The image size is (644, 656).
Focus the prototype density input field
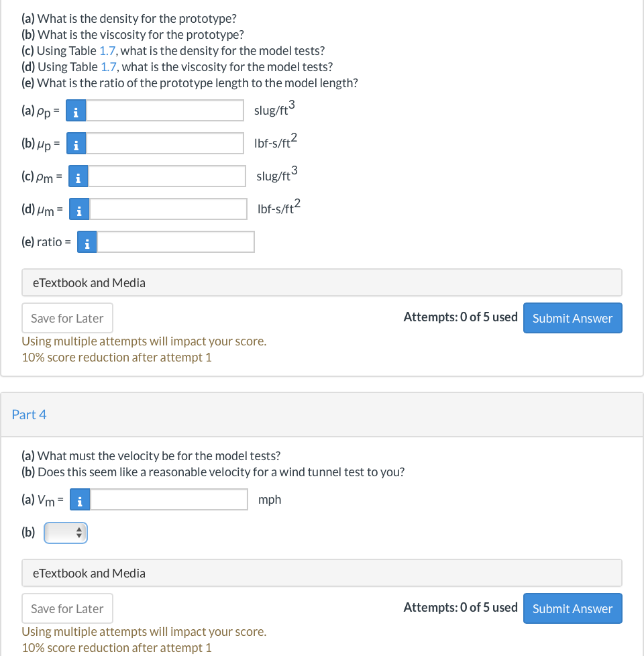(165, 111)
